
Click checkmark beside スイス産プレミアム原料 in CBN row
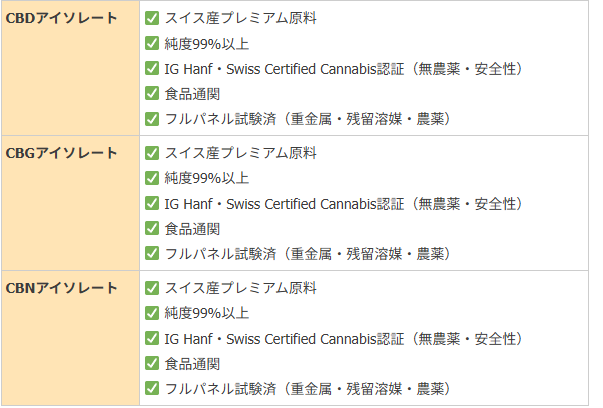(152, 288)
